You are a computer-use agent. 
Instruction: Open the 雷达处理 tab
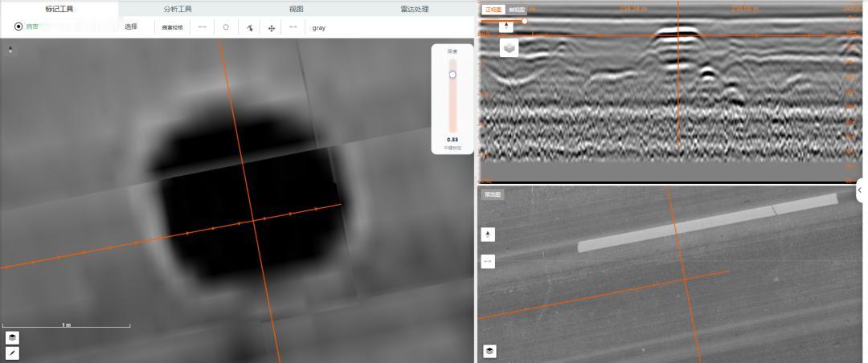pos(415,9)
